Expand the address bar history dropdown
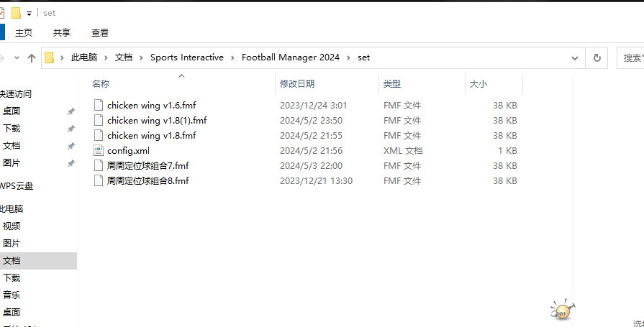This screenshot has height=327, width=644. coord(575,57)
